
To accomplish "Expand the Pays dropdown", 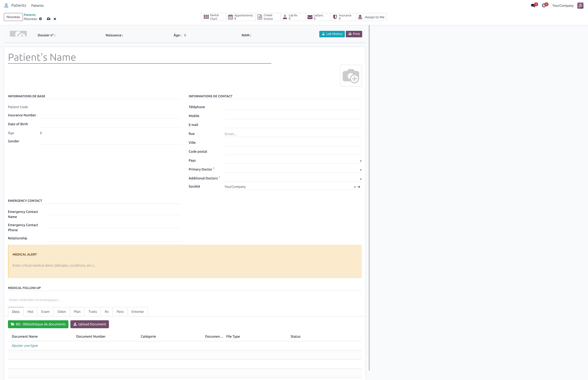I will tap(360, 161).
